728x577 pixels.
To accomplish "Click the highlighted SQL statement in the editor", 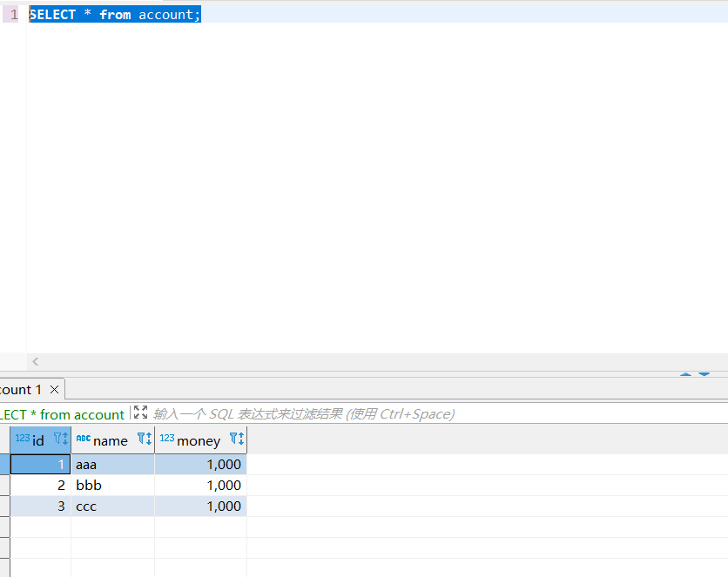I will pyautogui.click(x=114, y=15).
